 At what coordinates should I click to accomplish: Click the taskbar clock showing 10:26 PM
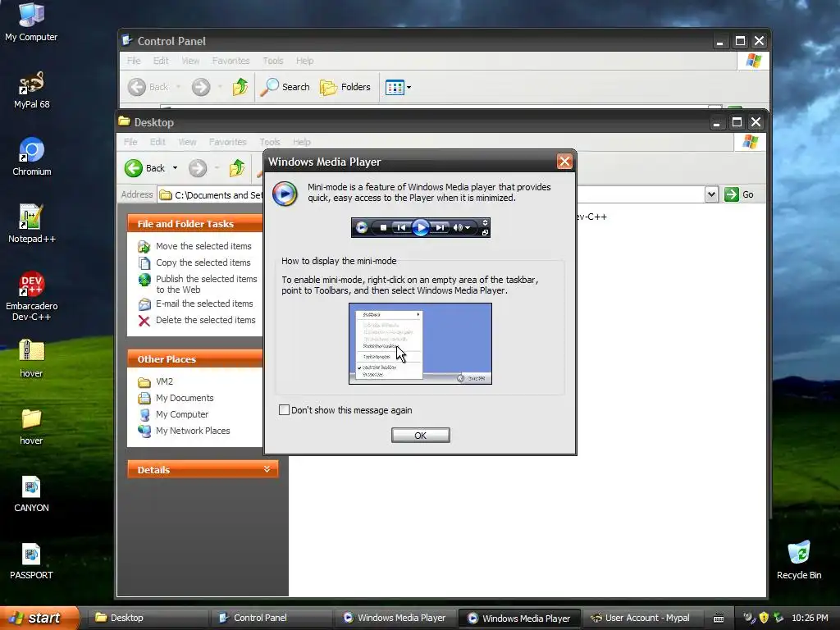[x=810, y=618]
